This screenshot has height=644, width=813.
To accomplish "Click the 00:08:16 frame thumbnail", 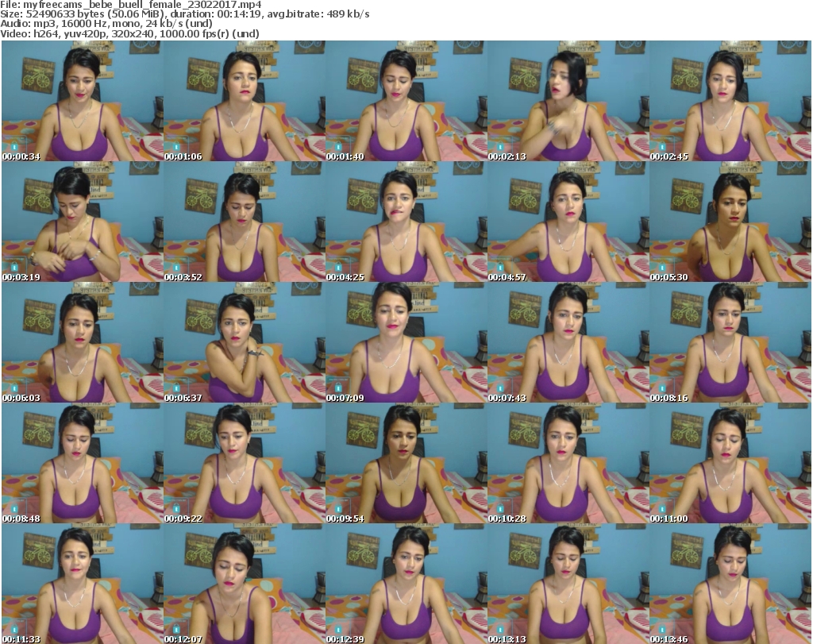I will pyautogui.click(x=730, y=342).
